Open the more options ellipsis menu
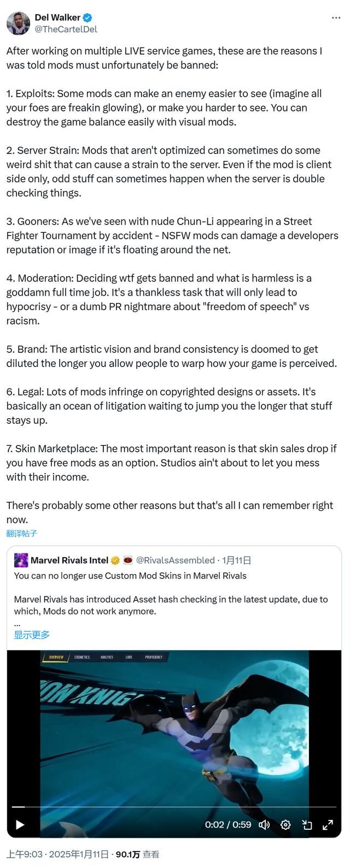The image size is (350, 868). pyautogui.click(x=337, y=17)
